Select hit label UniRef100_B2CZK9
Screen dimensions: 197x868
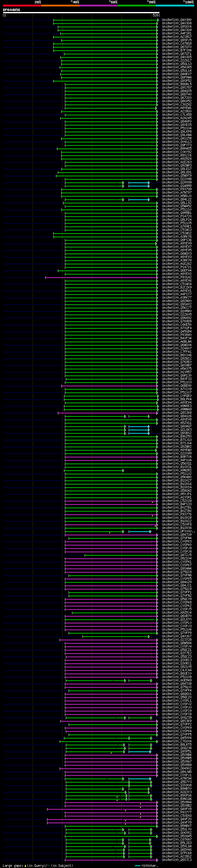tap(177, 287)
